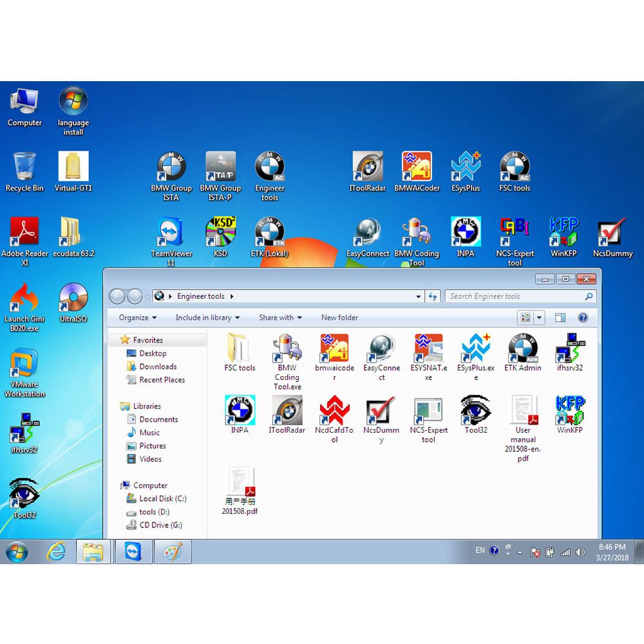Launch Gini B020.exe desktop shortcut
Screen dimensions: 644x644
[24, 307]
